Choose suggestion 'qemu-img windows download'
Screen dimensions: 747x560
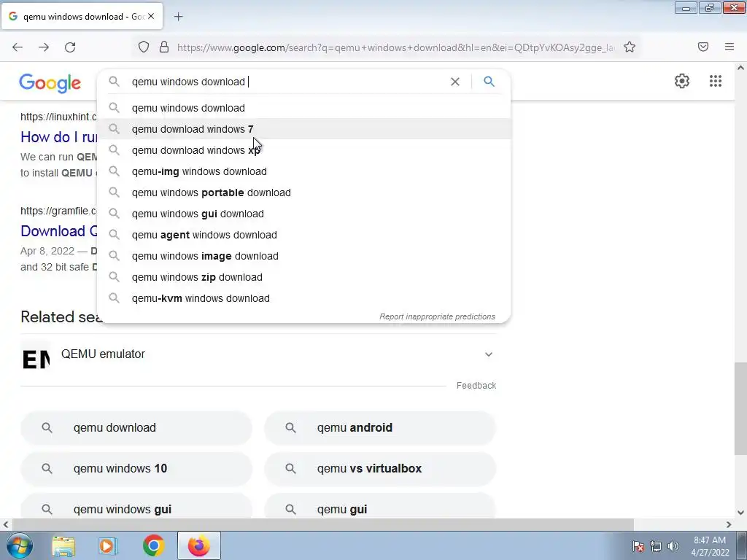[x=304, y=171]
